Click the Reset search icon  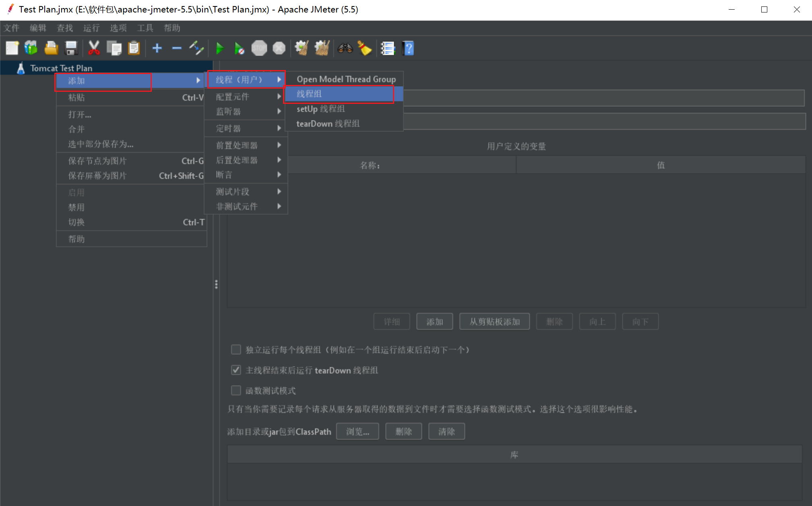pyautogui.click(x=365, y=48)
